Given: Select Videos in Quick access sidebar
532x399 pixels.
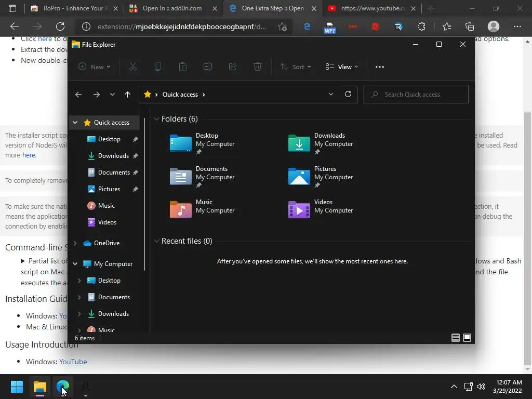Looking at the screenshot, I should pyautogui.click(x=107, y=222).
